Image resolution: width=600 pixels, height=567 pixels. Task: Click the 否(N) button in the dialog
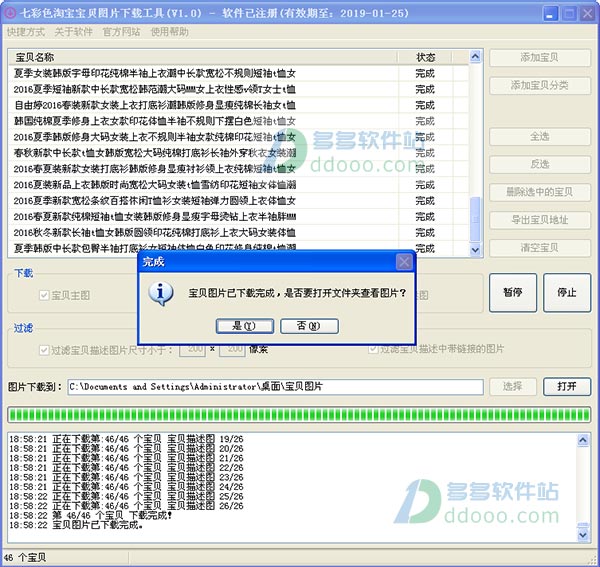coord(309,326)
